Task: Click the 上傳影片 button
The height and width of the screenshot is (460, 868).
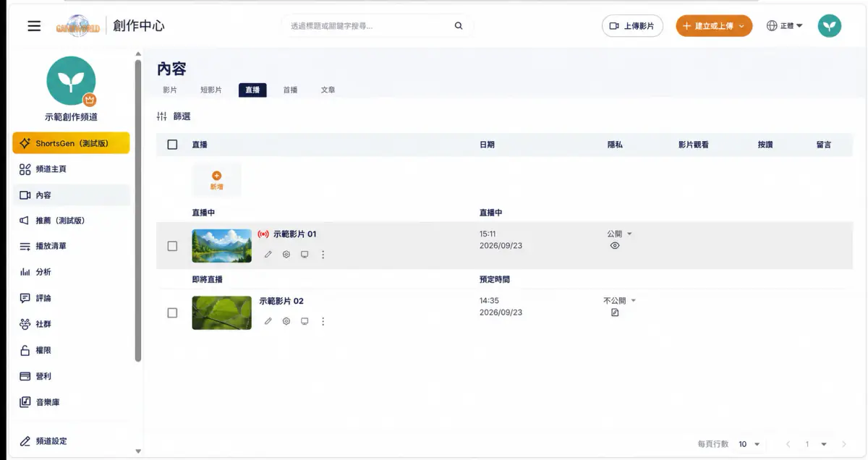Action: click(x=632, y=26)
